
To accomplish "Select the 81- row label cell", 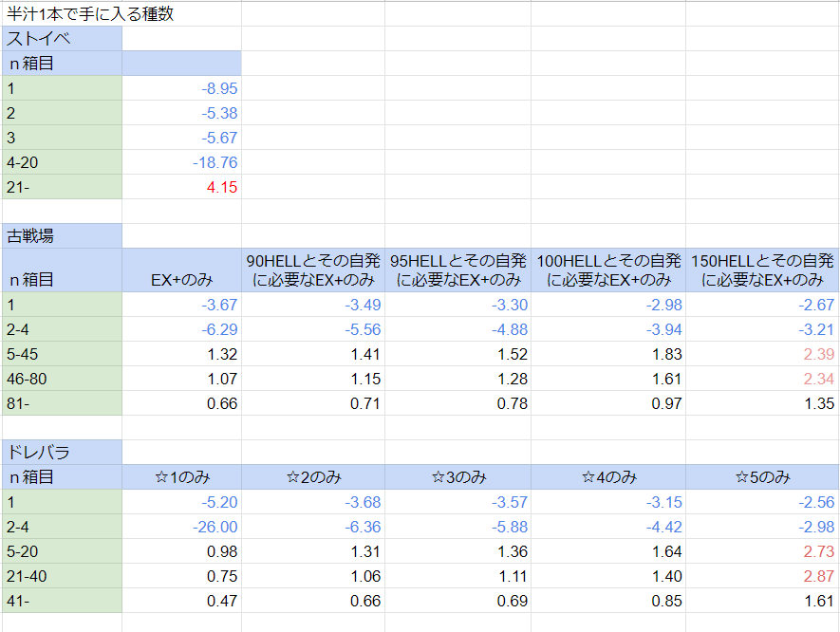I will click(x=62, y=402).
